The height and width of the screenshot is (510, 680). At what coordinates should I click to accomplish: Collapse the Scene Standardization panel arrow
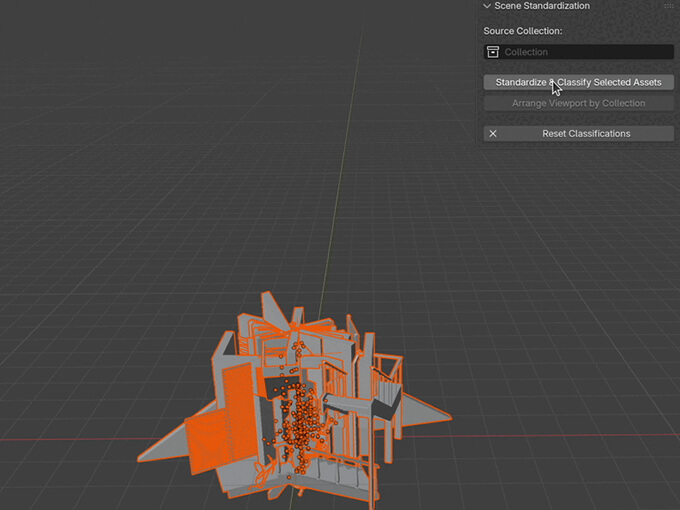pos(487,6)
